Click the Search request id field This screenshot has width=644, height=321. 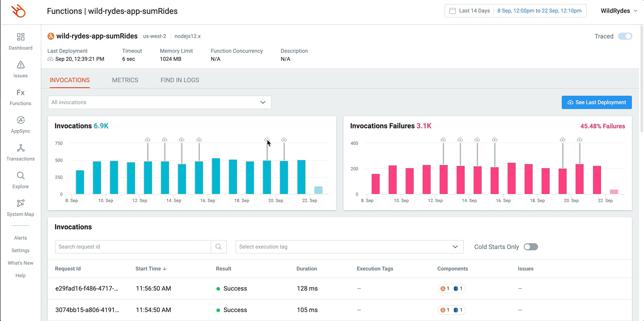(x=133, y=247)
